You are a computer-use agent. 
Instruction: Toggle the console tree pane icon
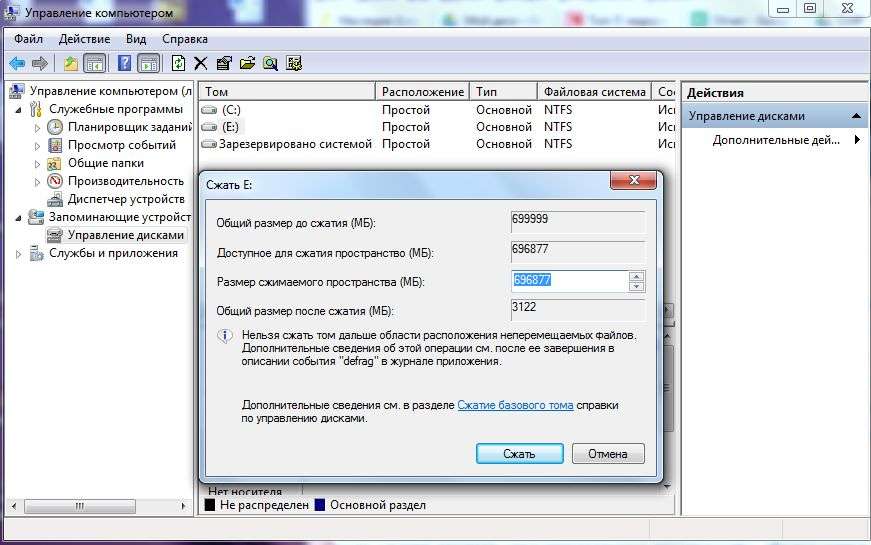pyautogui.click(x=94, y=63)
